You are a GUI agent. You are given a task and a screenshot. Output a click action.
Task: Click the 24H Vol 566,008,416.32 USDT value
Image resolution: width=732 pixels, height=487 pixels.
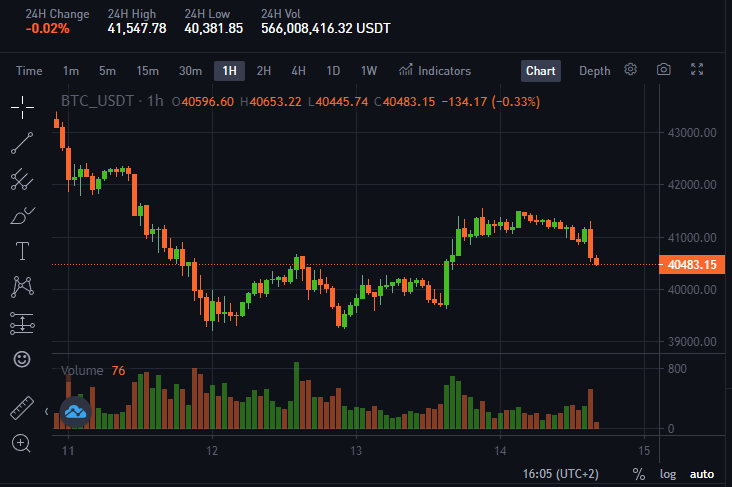click(325, 28)
